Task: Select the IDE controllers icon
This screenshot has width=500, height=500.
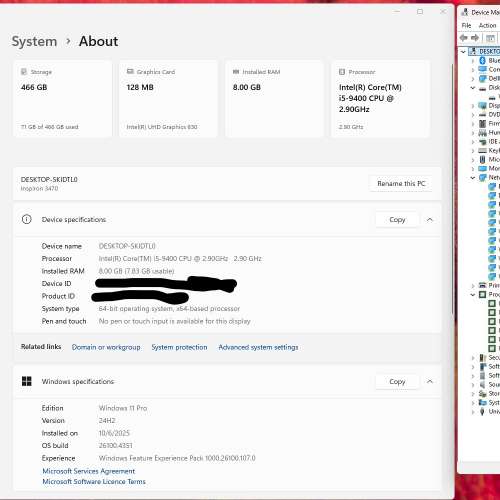Action: [482, 142]
